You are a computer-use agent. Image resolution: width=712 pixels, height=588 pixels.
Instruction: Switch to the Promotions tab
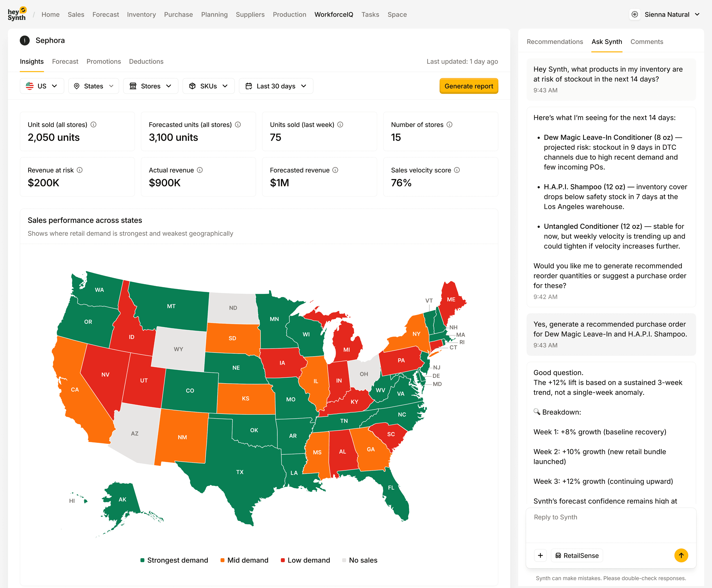click(103, 62)
